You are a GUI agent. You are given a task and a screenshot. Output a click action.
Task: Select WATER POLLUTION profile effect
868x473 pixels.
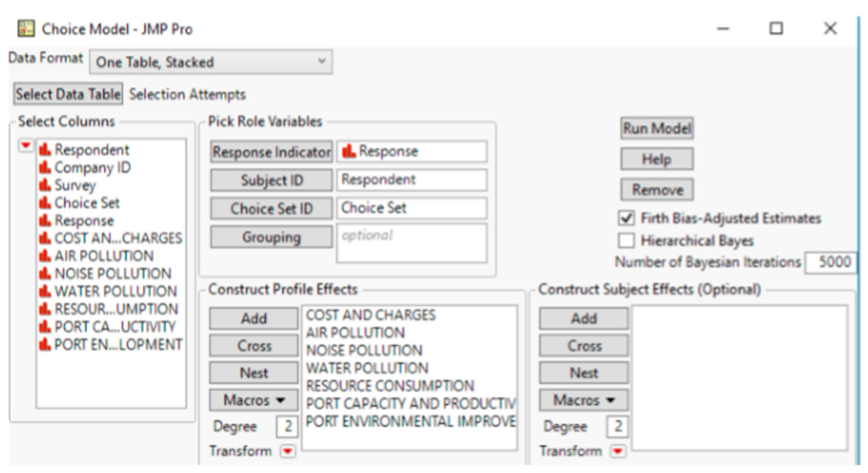pos(367,368)
